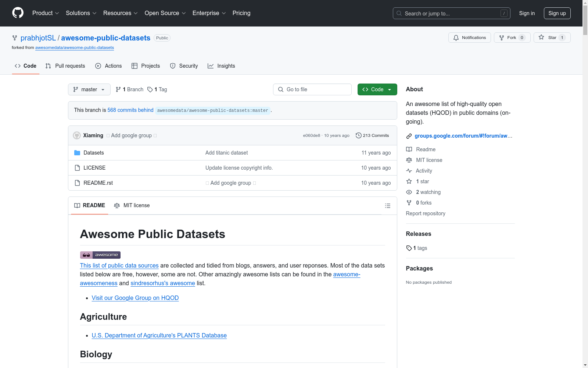588x368 pixels.
Task: Click the Go to file search box
Action: coord(312,89)
